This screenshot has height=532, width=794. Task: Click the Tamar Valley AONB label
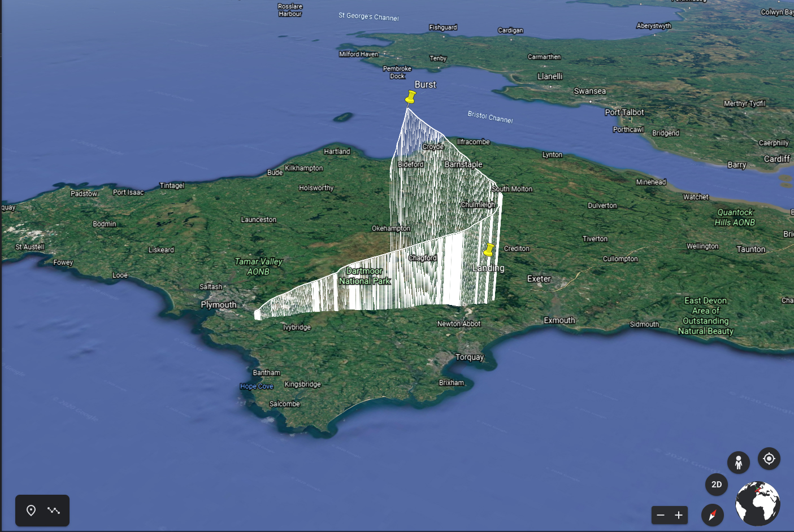pos(258,267)
